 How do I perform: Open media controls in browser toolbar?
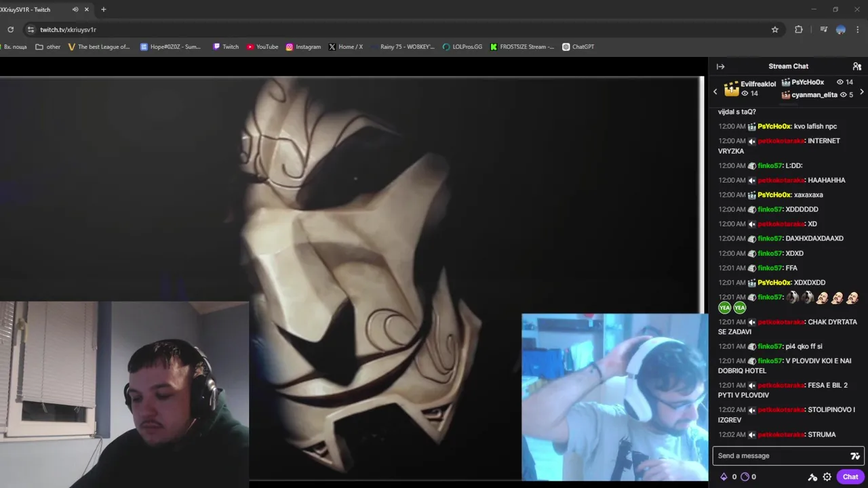click(824, 30)
